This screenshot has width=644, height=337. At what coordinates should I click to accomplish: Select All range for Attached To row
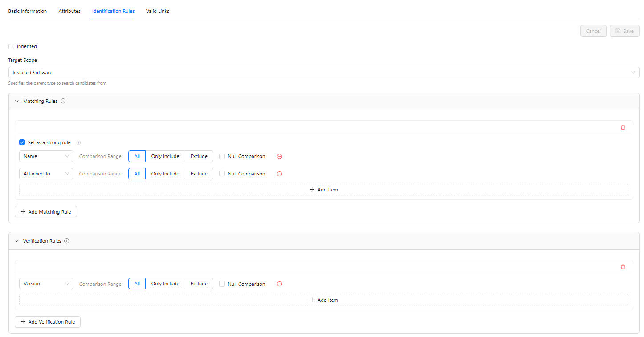(x=137, y=174)
